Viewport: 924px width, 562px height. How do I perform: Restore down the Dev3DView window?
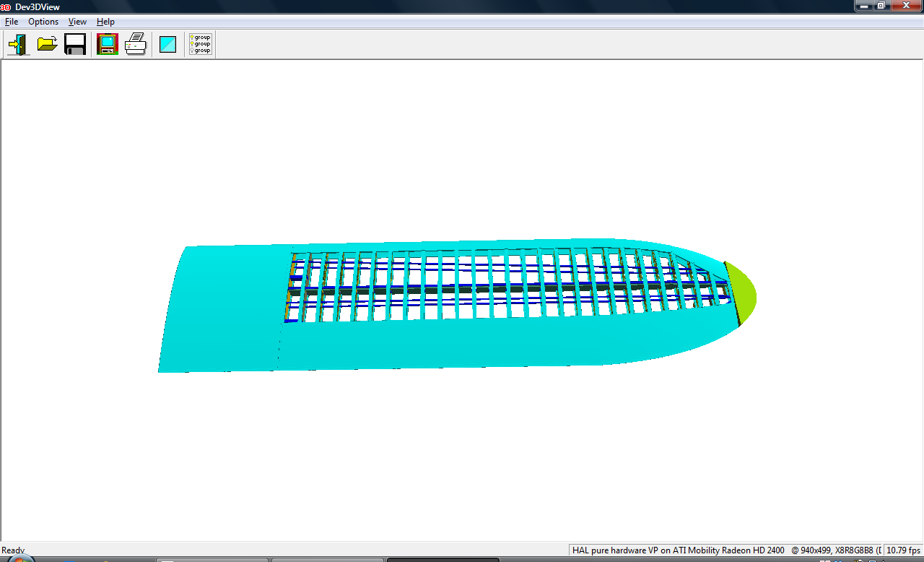(881, 6)
